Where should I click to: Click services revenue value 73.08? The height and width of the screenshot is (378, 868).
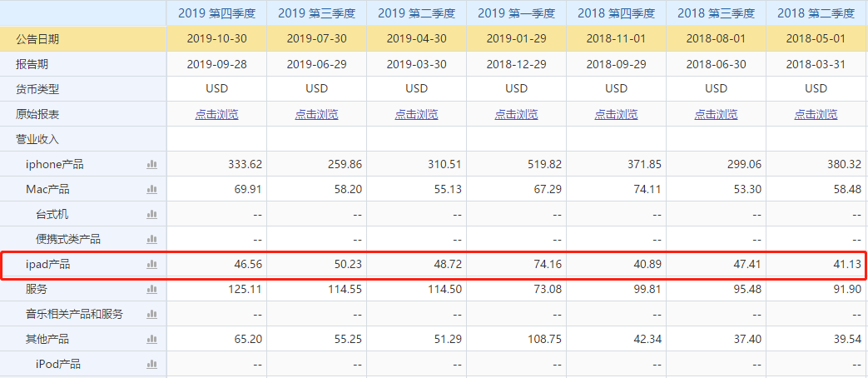coord(548,289)
